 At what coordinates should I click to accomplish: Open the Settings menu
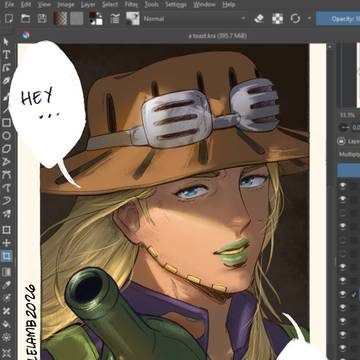click(176, 5)
